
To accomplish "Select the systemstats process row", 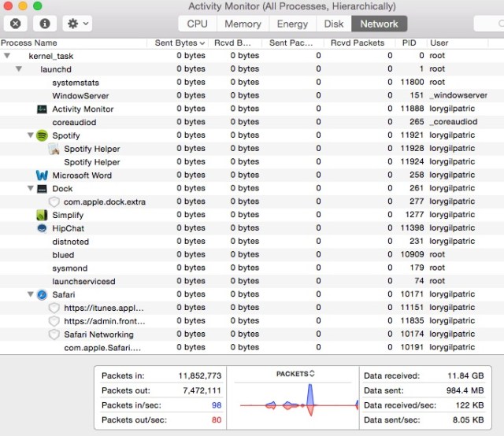I will point(252,83).
